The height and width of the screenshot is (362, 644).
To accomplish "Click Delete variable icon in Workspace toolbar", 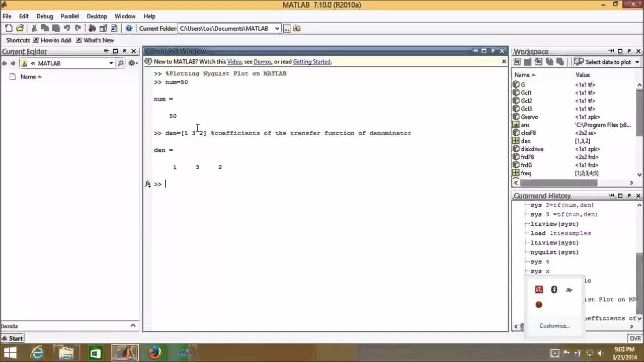I will tap(561, 62).
